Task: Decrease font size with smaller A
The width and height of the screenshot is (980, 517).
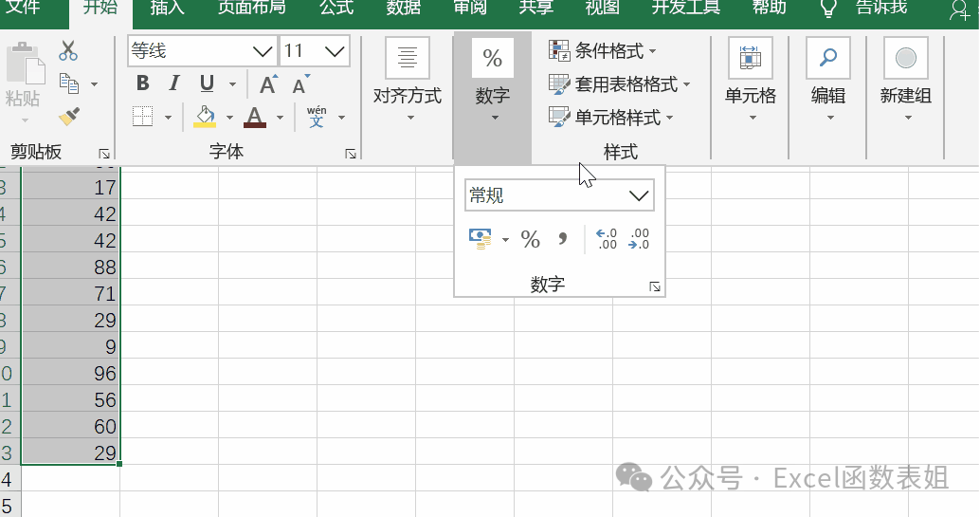Action: pos(301,83)
